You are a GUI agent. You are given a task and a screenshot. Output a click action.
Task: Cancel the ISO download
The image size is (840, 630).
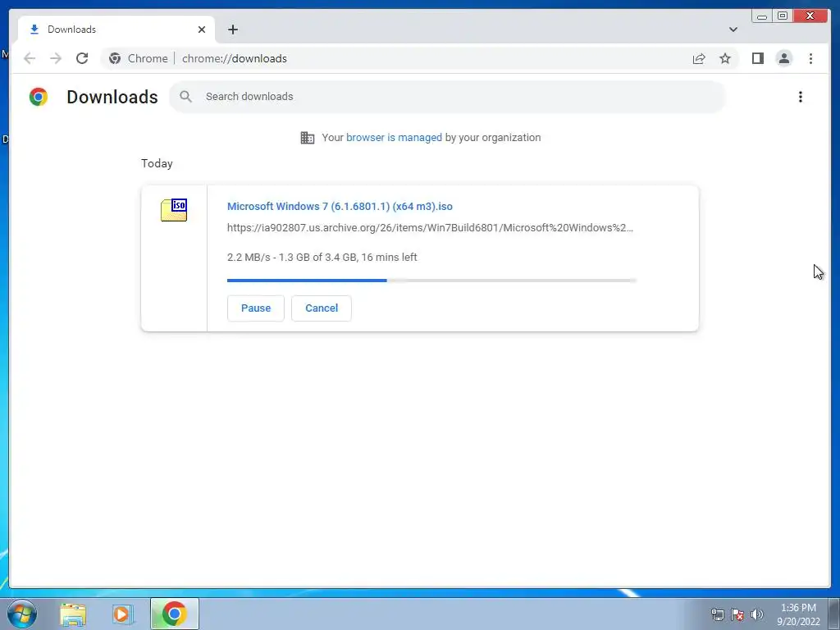(x=322, y=308)
